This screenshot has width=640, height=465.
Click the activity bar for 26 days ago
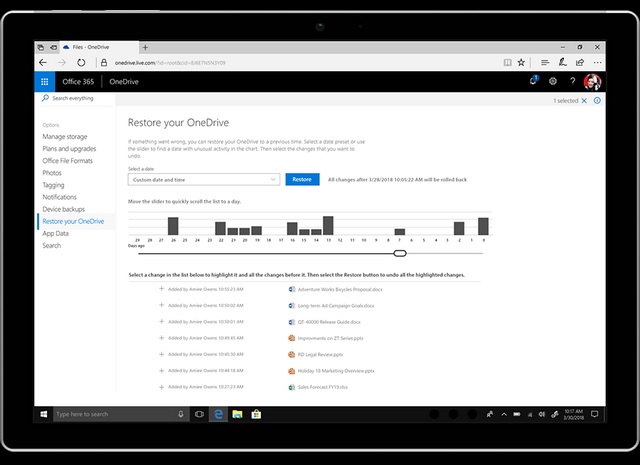(173, 226)
